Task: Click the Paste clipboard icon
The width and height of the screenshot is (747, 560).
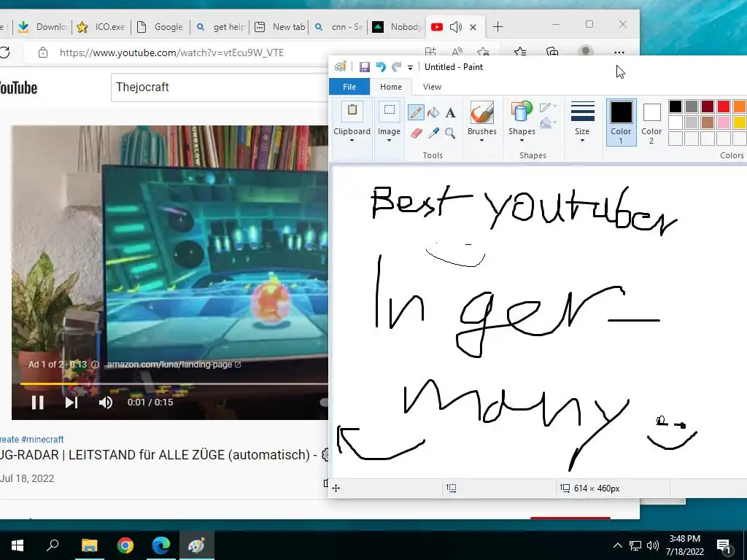Action: tap(352, 112)
